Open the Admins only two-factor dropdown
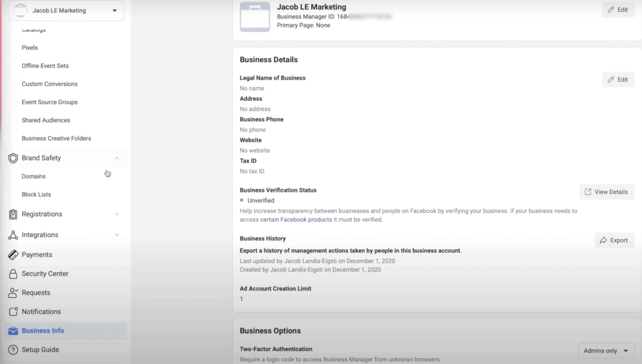 606,351
